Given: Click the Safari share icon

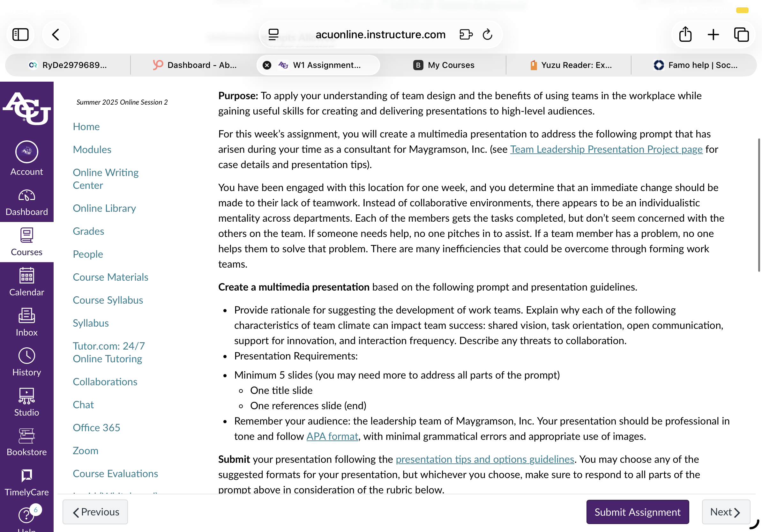Looking at the screenshot, I should [x=685, y=34].
